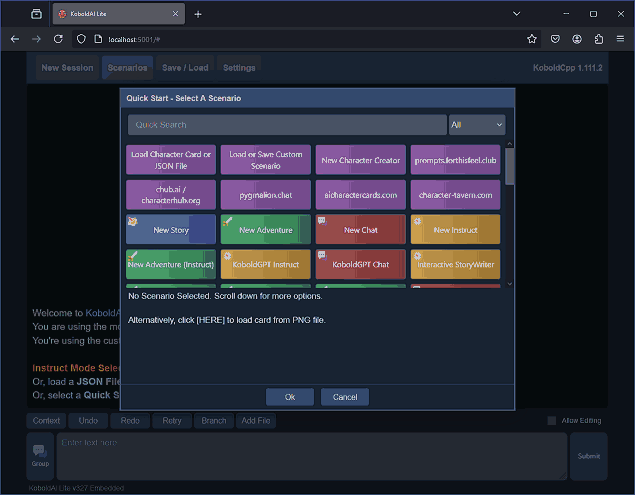Select the New Adventure scenario tile

click(x=266, y=230)
